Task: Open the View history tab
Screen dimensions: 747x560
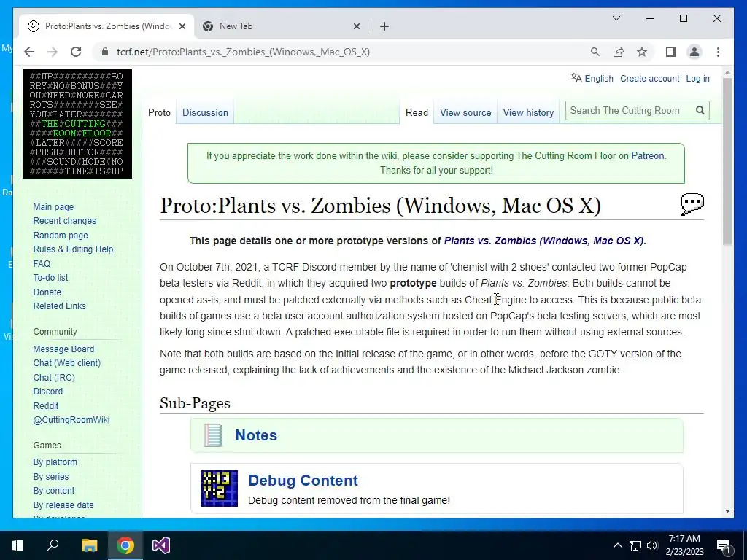Action: [x=528, y=113]
